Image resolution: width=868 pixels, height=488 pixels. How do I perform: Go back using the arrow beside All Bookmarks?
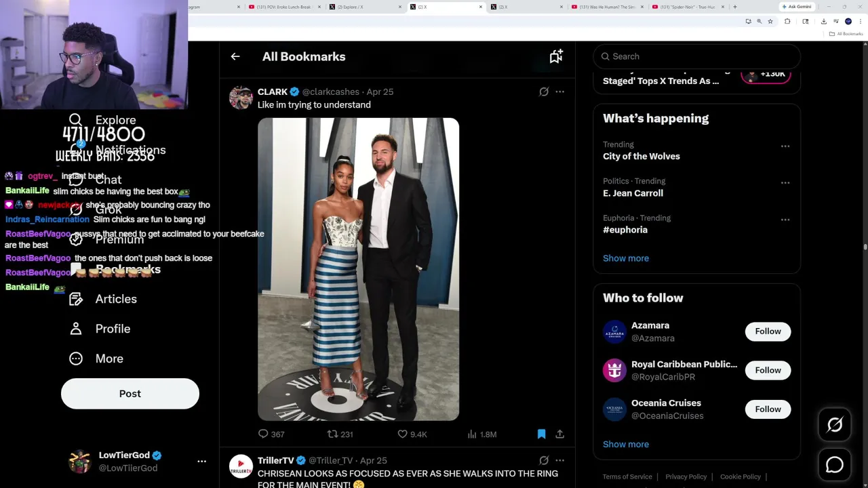[x=235, y=57]
